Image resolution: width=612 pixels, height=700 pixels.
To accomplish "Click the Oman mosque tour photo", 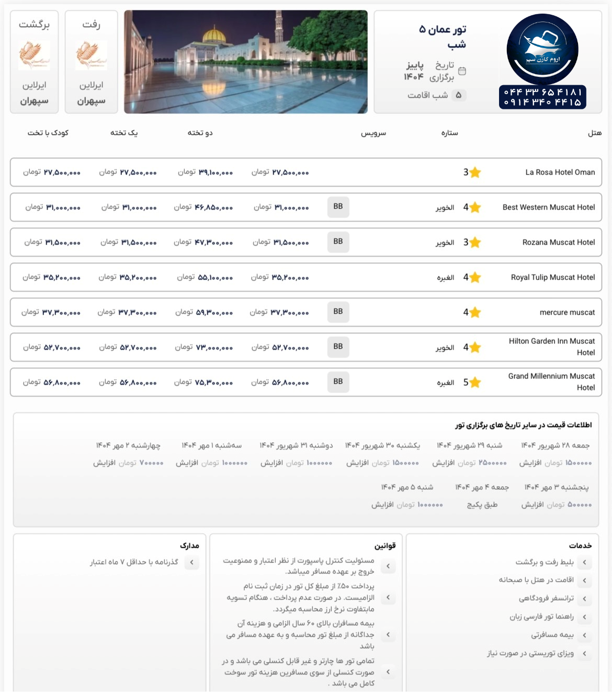I will [x=245, y=62].
